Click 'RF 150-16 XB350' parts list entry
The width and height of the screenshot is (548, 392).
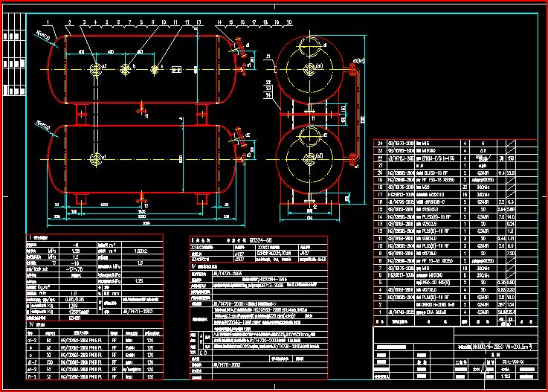[437, 180]
